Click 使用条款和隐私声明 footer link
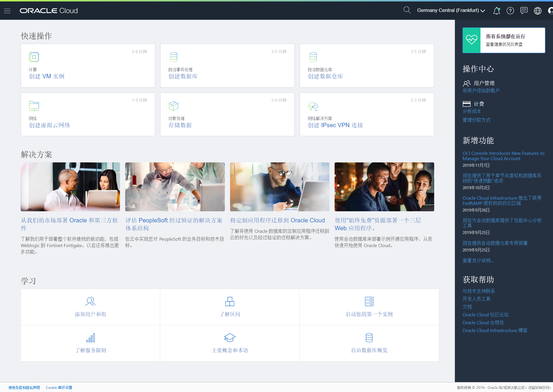The height and width of the screenshot is (392, 553). tap(24, 388)
